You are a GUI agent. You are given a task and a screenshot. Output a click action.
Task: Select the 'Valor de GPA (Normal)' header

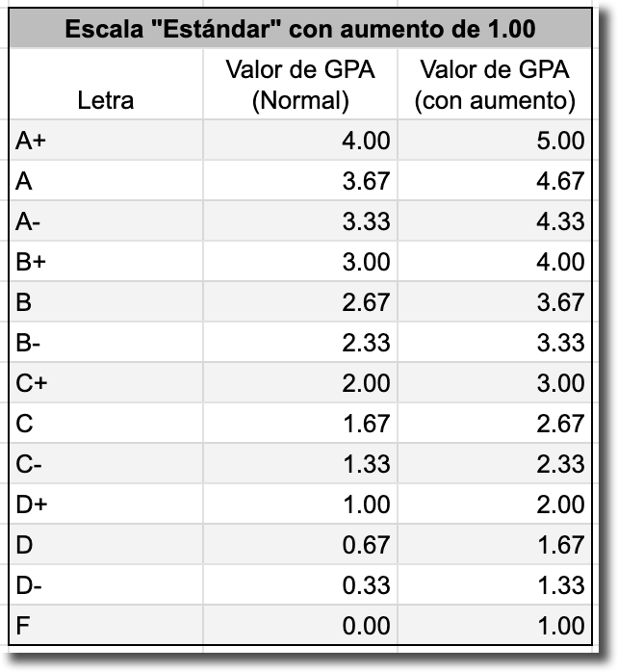(299, 85)
